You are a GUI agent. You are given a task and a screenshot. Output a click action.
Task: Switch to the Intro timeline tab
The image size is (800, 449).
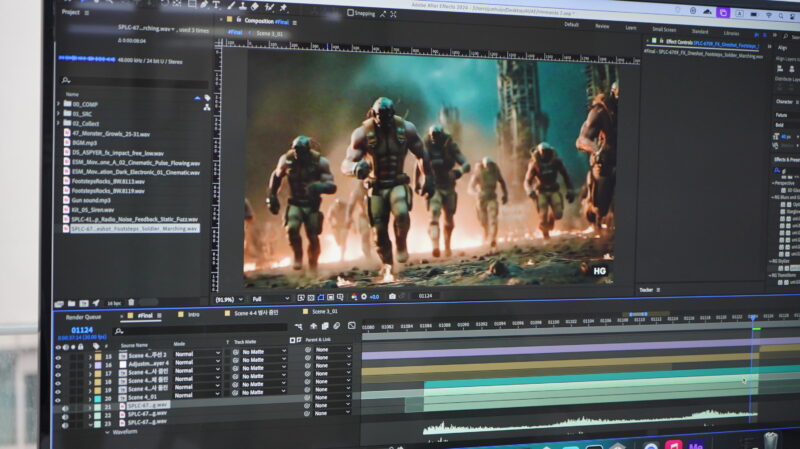193,314
